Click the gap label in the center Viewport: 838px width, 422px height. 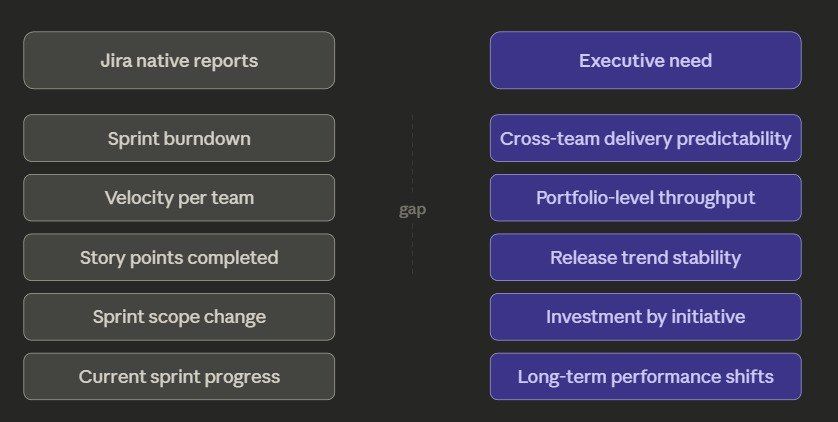412,210
